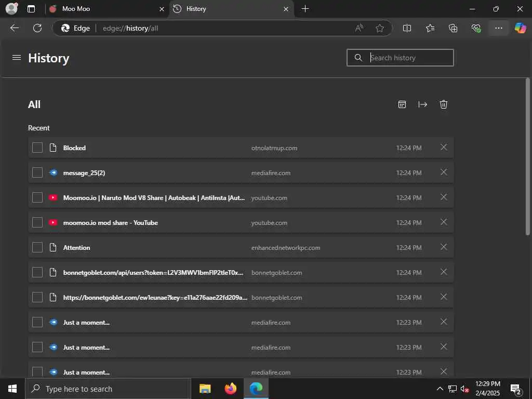532x399 pixels.
Task: Click the otnolatmup.com domain text
Action: click(x=274, y=148)
